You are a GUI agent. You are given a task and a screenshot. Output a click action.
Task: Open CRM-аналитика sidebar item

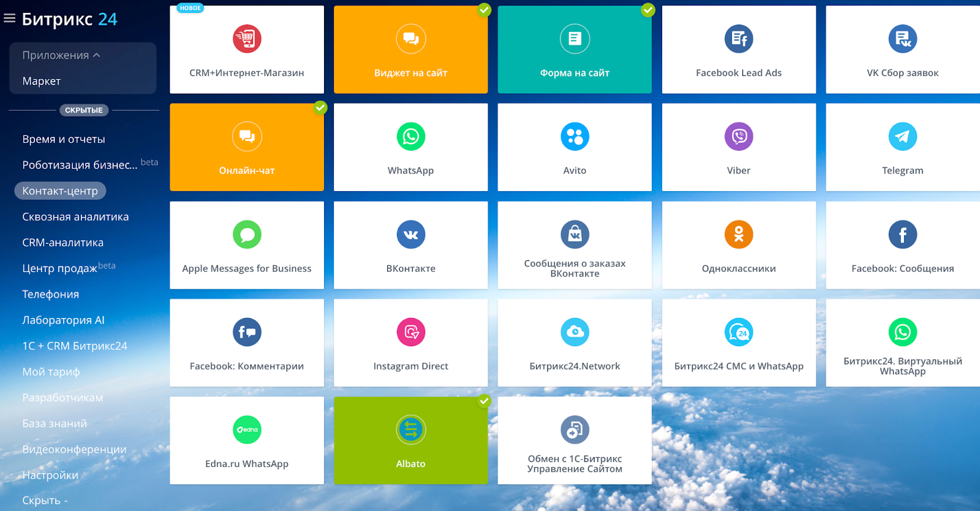coord(63,243)
